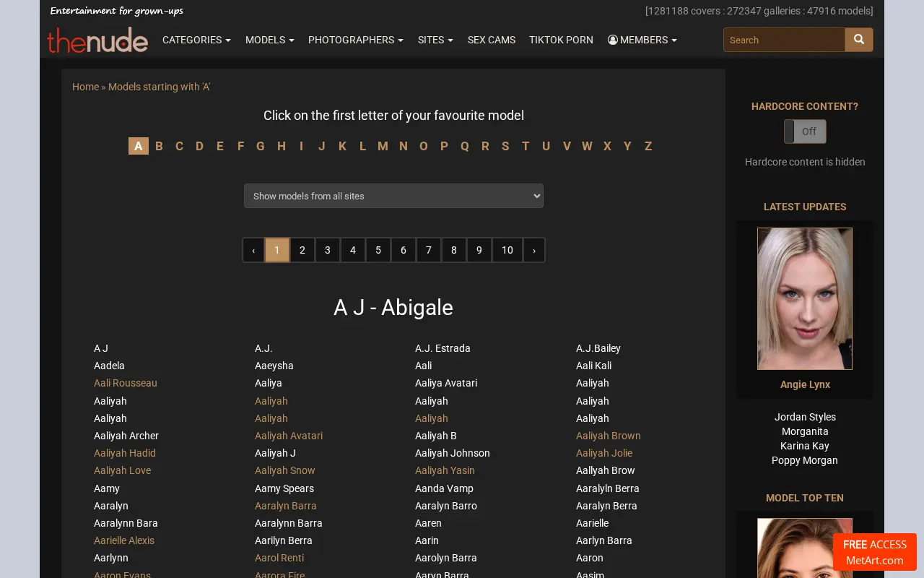Open Poppy Morgan in latest updates
This screenshot has height=578, width=924.
click(x=805, y=460)
